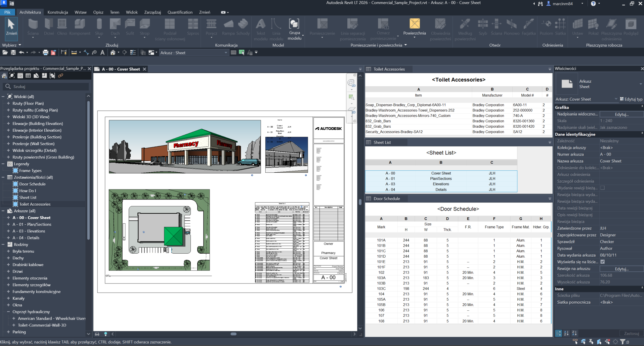Click Edytuj button for Rewizje na arkuszu
Screen dimensions: 644x346
pos(621,269)
